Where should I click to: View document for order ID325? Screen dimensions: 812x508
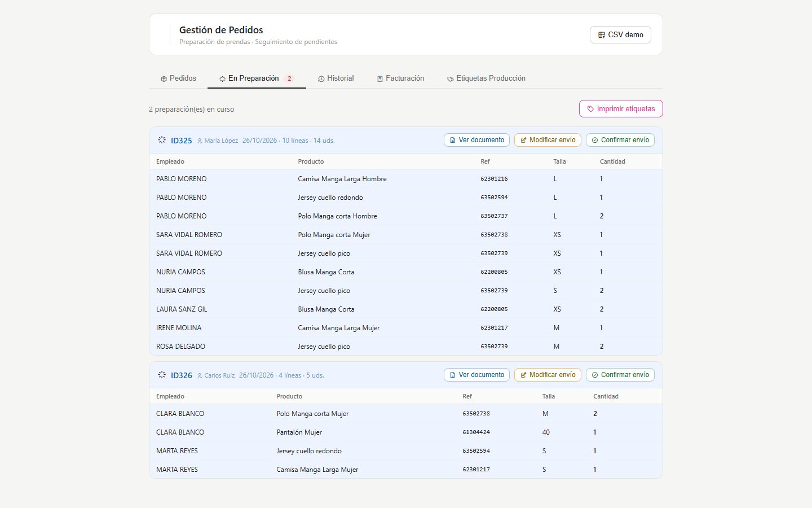tap(476, 140)
